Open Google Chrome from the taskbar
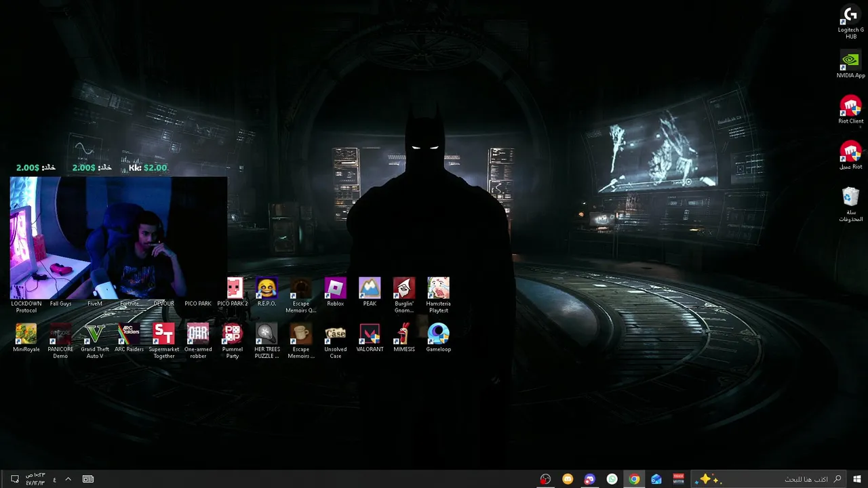This screenshot has width=868, height=488. (634, 479)
